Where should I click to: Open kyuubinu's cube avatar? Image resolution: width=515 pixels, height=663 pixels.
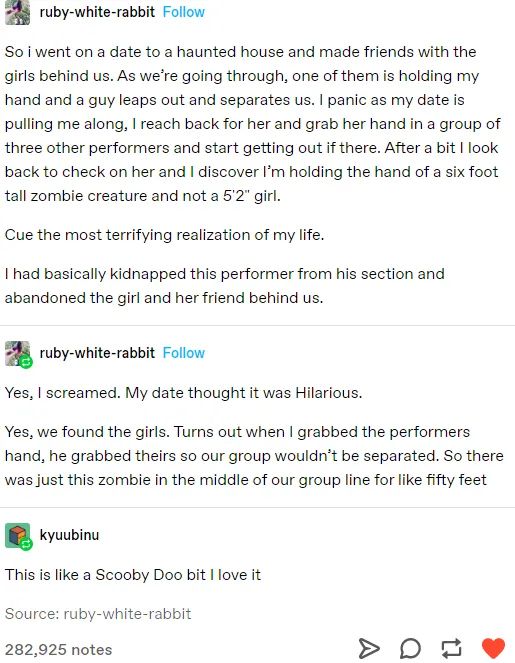click(x=17, y=535)
